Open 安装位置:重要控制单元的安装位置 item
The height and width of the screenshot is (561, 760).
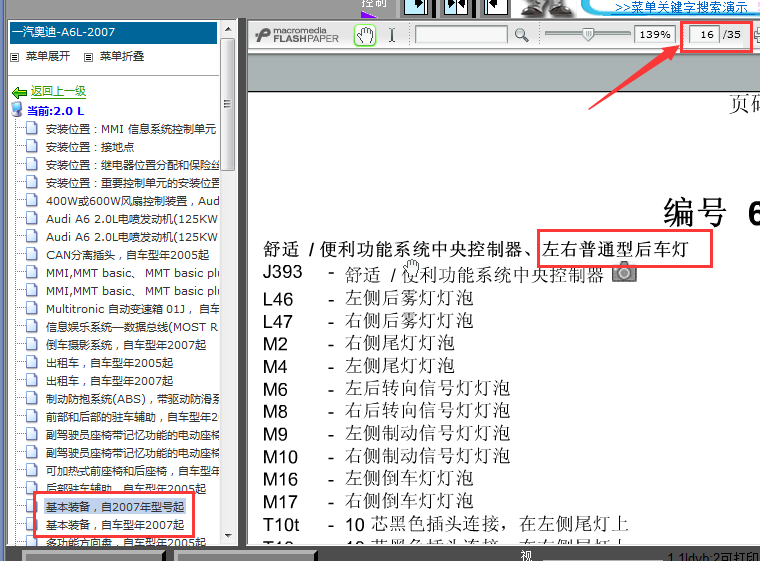coord(132,183)
